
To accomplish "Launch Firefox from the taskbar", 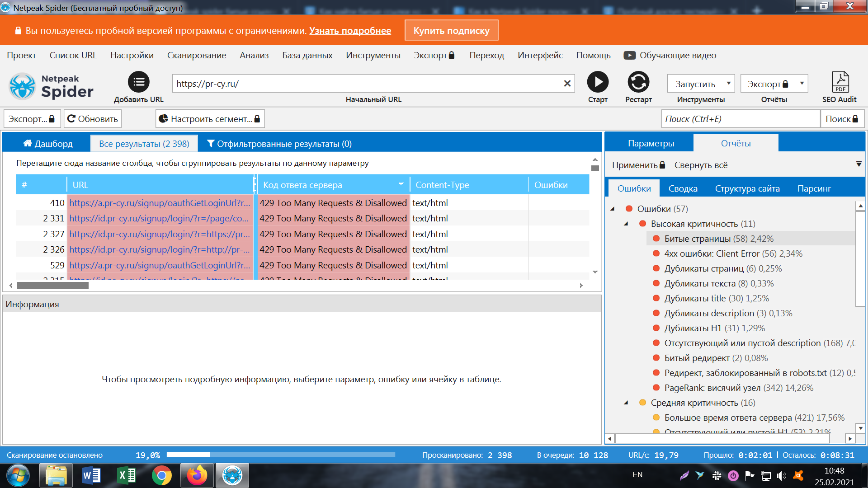I will point(197,475).
